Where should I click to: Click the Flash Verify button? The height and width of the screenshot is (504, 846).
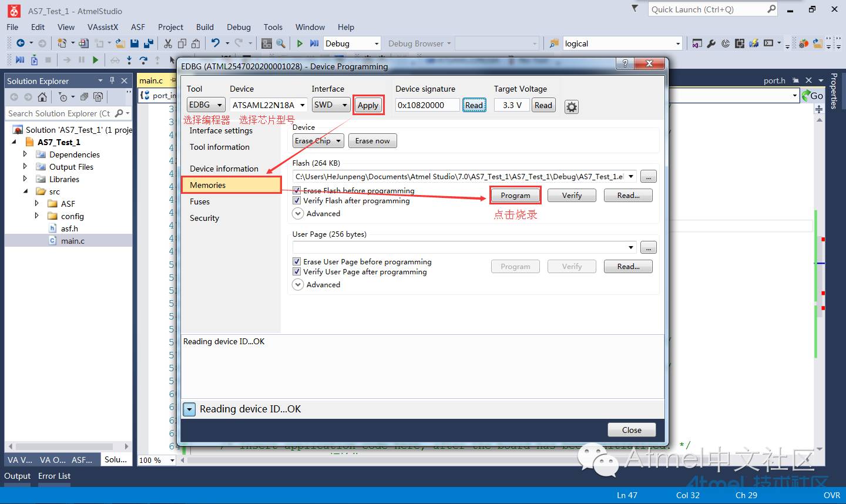coord(572,195)
